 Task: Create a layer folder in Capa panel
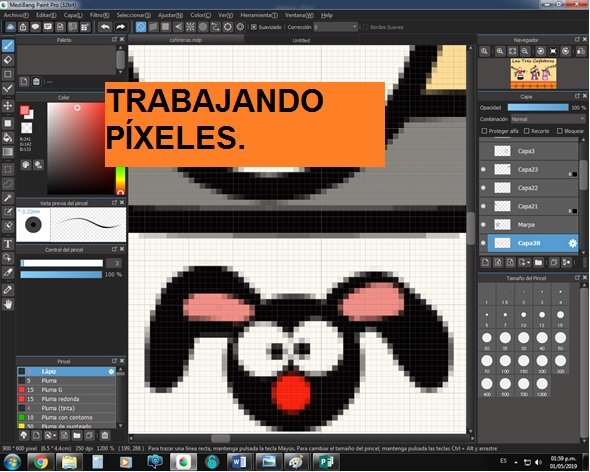coord(538,262)
